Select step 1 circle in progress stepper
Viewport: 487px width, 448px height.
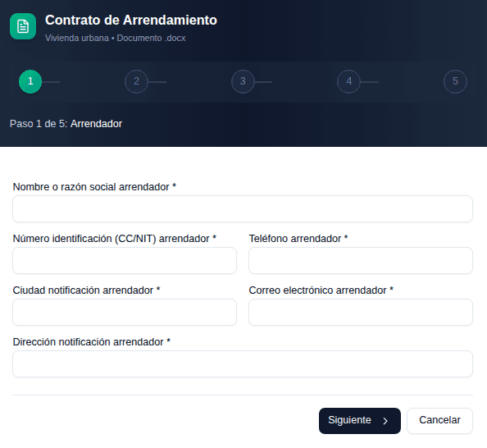tap(30, 82)
